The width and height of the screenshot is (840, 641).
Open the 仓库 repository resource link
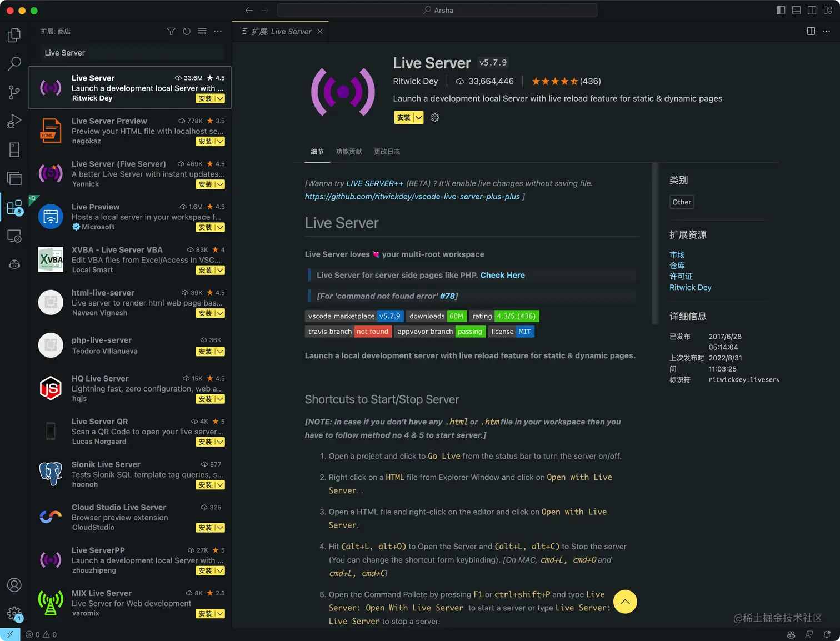coord(677,266)
